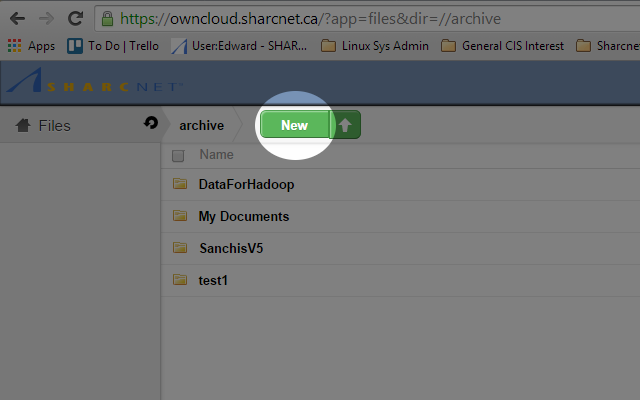Reload the page with the refresh icon
The width and height of the screenshot is (640, 400).
pyautogui.click(x=75, y=18)
